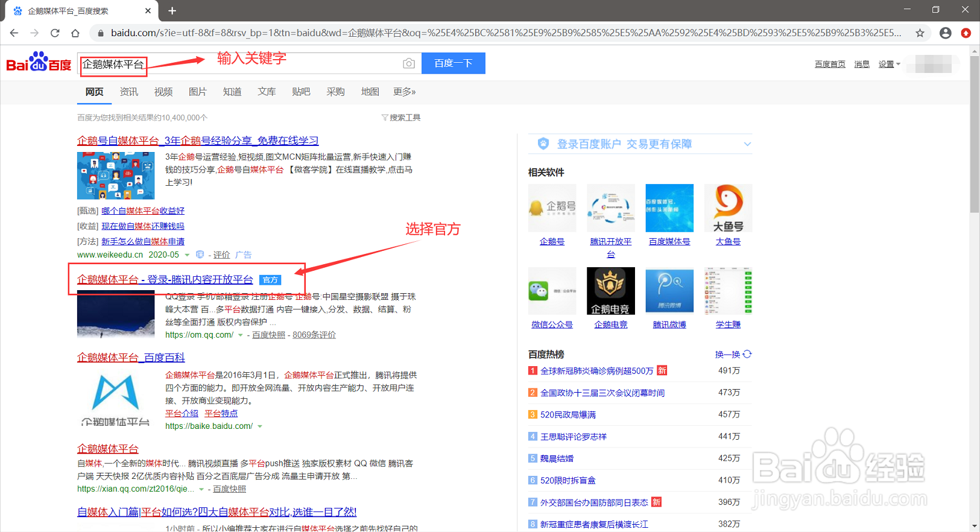This screenshot has height=532, width=980.
Task: Switch to the 地图 tab
Action: point(370,92)
